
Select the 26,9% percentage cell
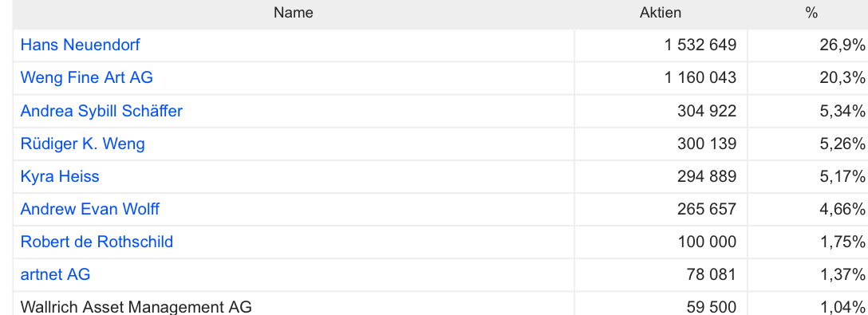(808, 45)
